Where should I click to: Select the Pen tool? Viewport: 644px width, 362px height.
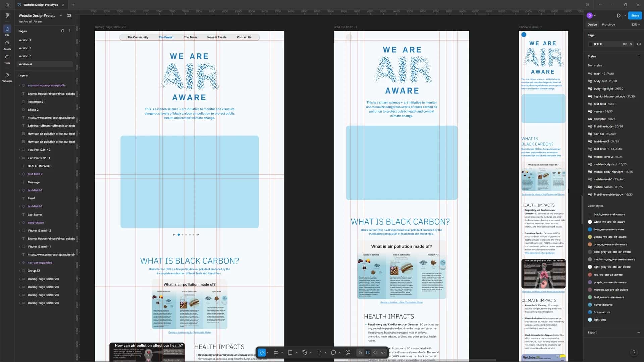(x=305, y=352)
